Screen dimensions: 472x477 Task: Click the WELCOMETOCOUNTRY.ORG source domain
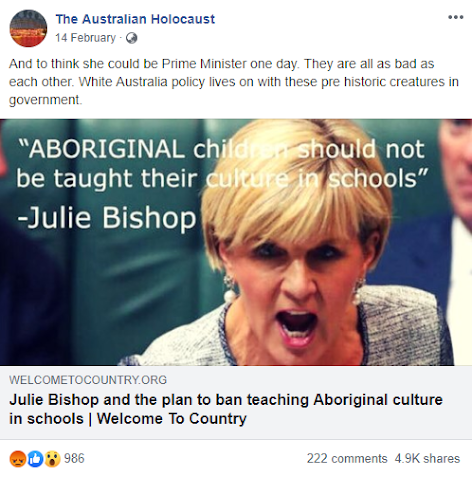click(x=88, y=380)
